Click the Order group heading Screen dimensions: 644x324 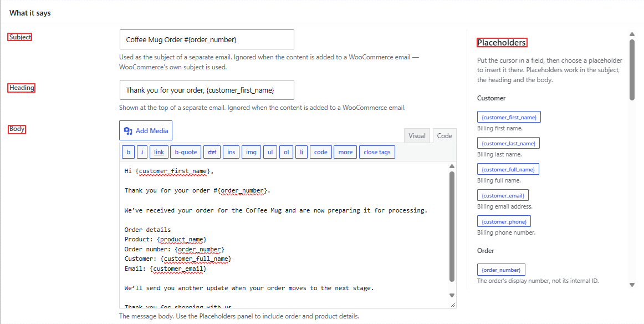click(x=485, y=250)
